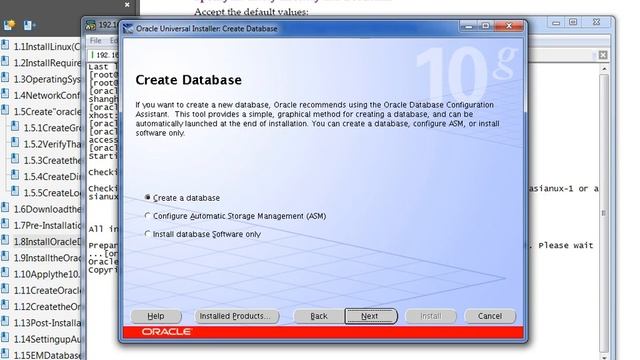
Task: Open sub-bookmark 1.5.2VerifyTha
Action: (x=52, y=144)
